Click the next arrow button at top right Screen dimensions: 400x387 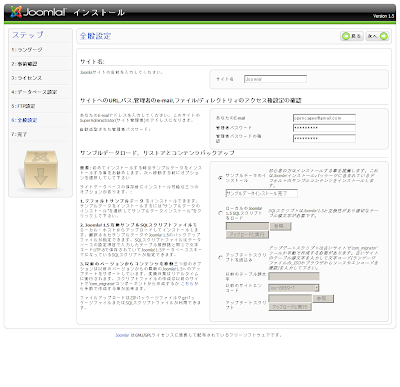point(377,36)
